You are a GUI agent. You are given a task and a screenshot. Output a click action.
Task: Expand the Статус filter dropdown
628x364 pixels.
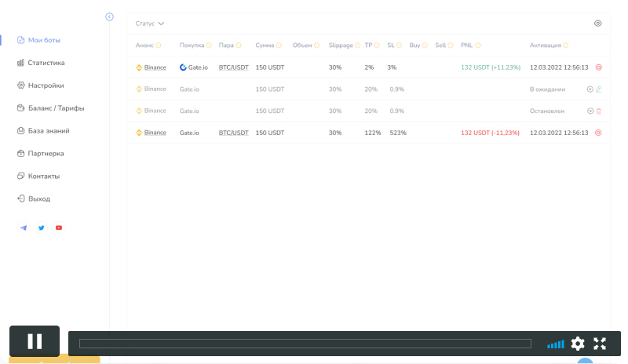tap(149, 24)
